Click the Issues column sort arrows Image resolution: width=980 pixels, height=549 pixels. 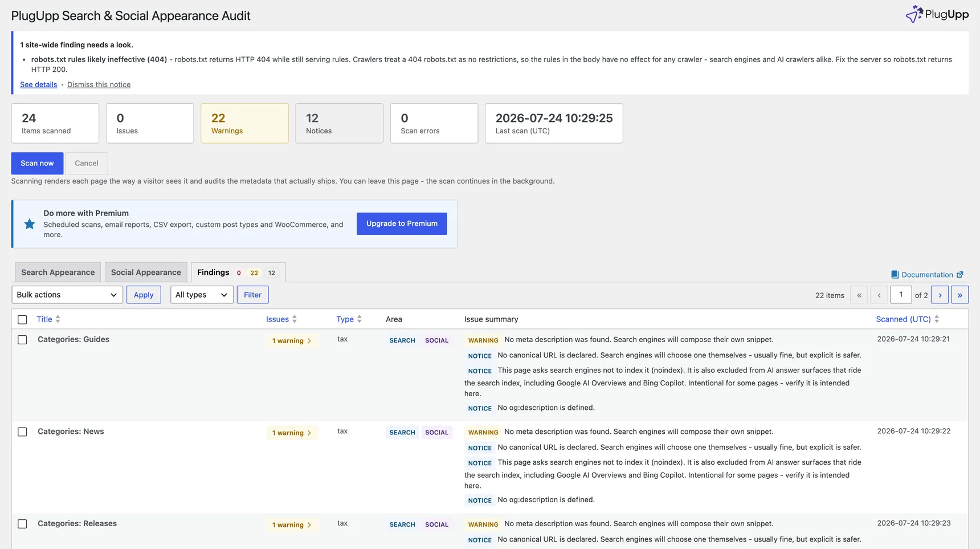click(x=294, y=319)
